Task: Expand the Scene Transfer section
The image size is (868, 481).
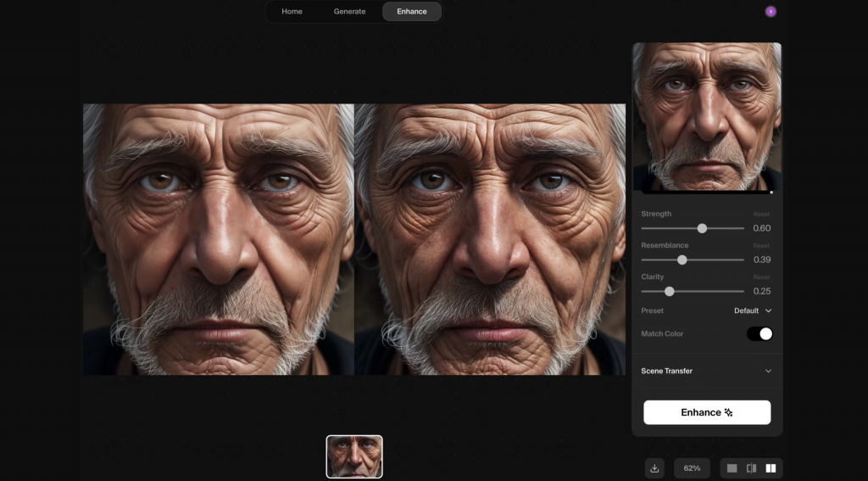Action: click(706, 372)
